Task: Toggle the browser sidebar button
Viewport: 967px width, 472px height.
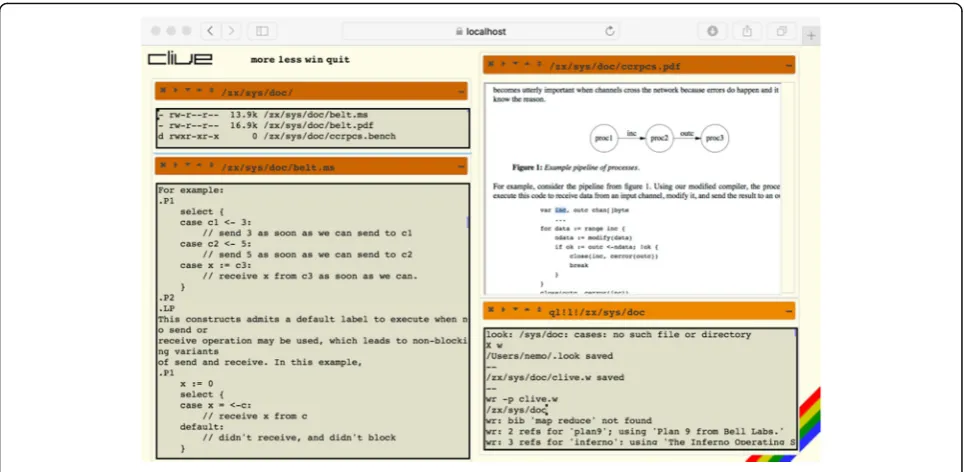Action: (262, 31)
